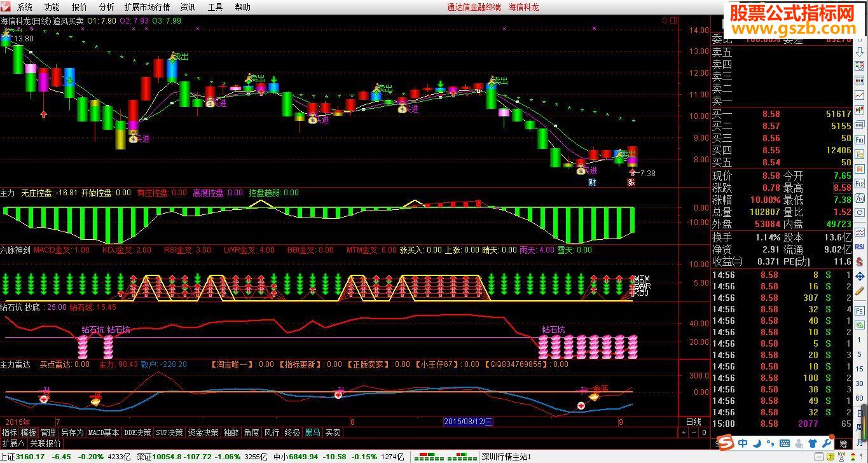Open the 扩展市场行情 menu

[147, 7]
